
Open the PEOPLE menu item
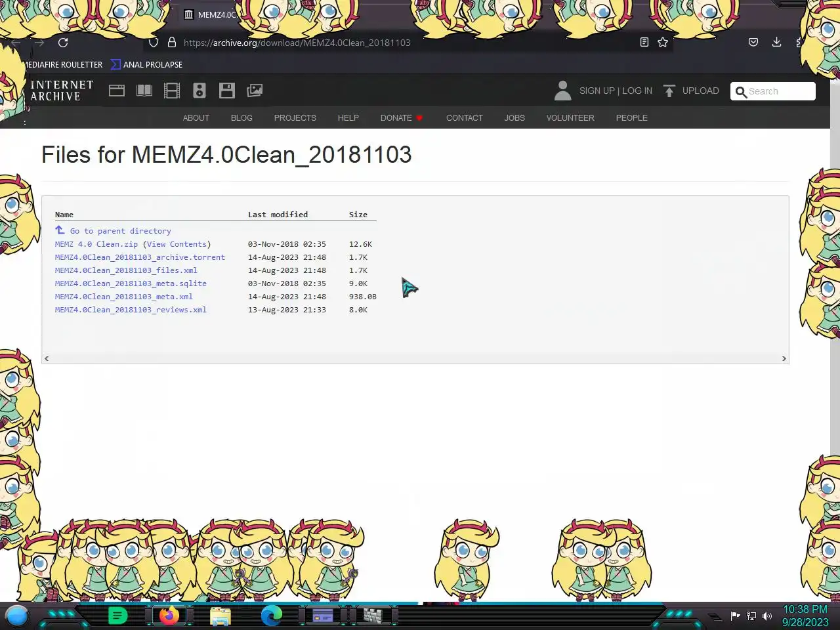click(x=632, y=118)
